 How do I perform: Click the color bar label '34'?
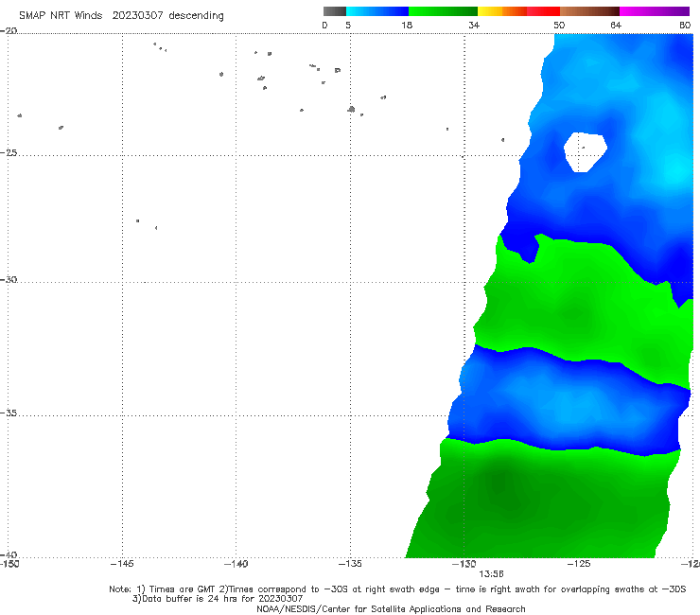point(474,25)
